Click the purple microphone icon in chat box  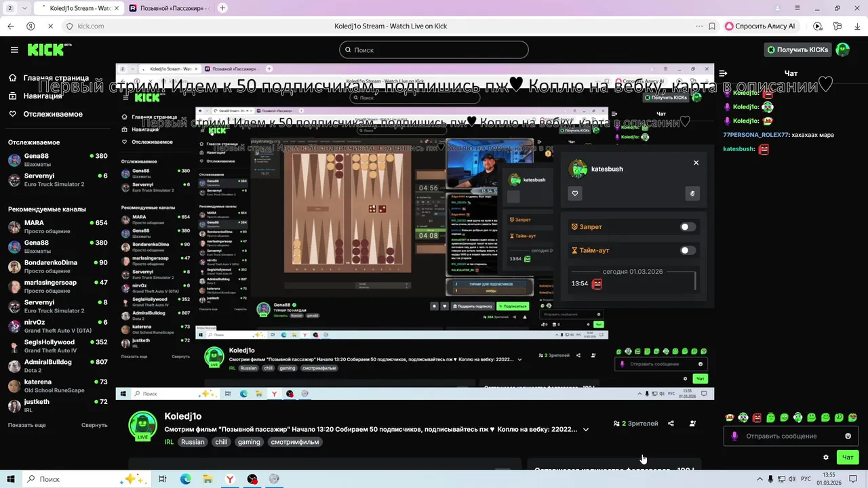(734, 436)
